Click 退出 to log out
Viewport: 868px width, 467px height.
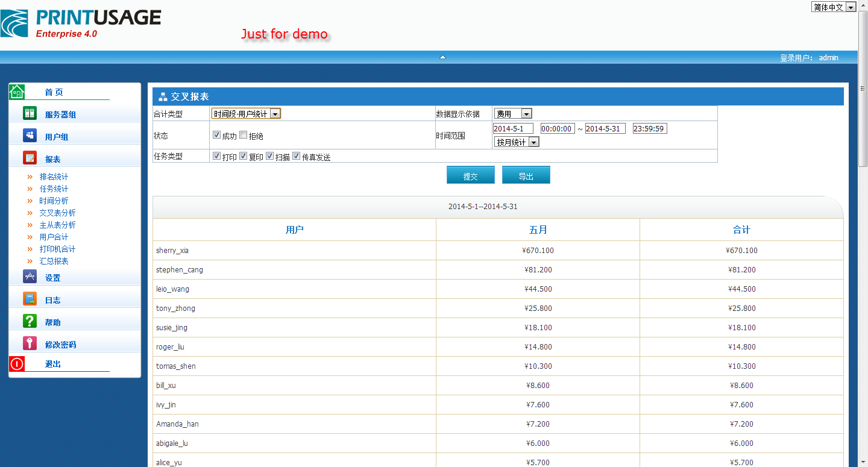coord(53,364)
